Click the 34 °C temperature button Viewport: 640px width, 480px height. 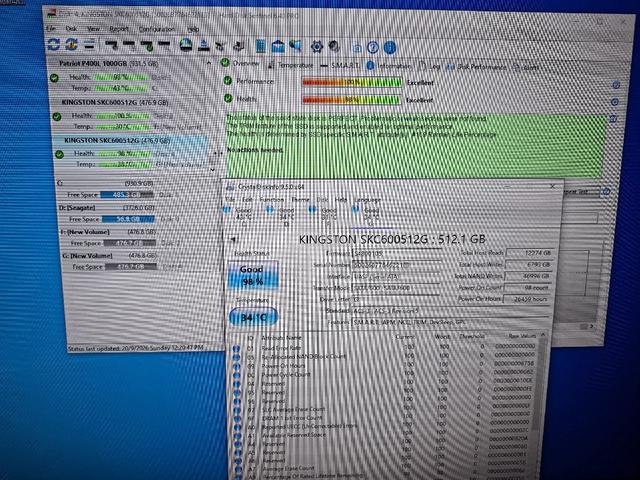click(x=253, y=318)
